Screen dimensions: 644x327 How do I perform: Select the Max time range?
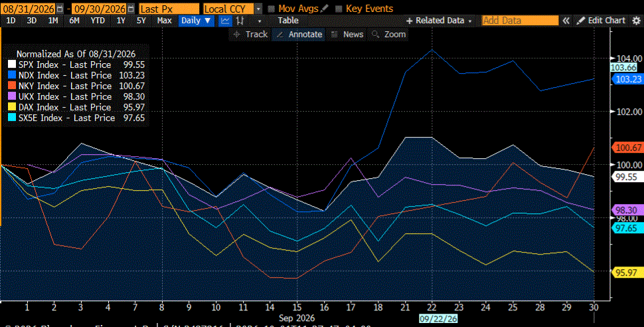pos(164,21)
